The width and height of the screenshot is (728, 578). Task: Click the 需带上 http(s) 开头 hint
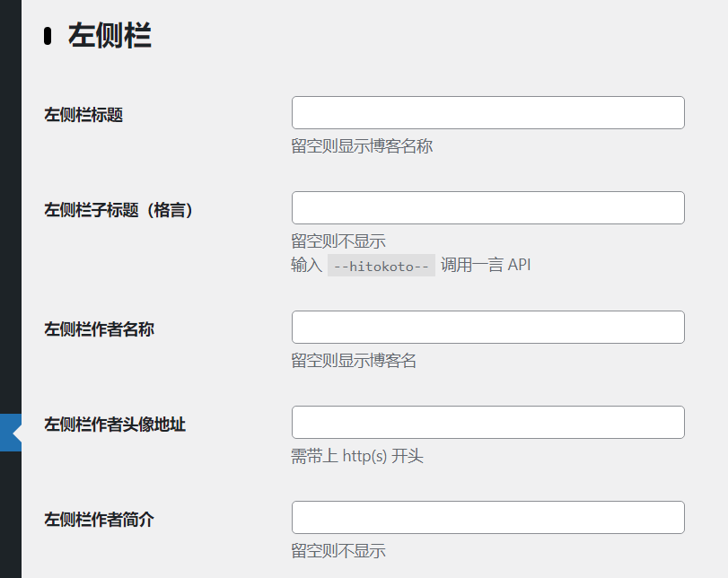(x=357, y=456)
